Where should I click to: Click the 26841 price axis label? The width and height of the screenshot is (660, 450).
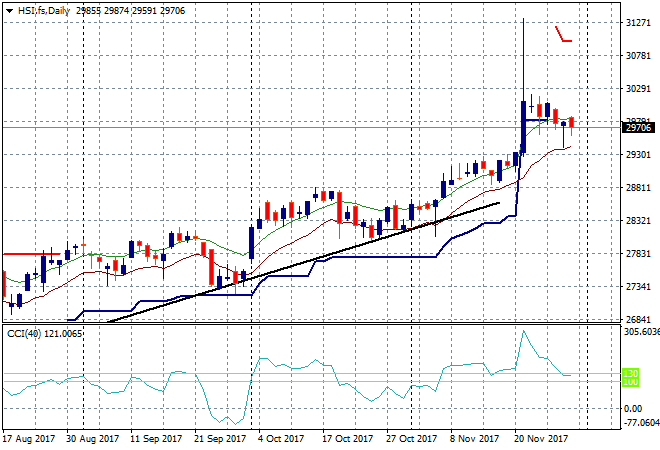click(638, 320)
